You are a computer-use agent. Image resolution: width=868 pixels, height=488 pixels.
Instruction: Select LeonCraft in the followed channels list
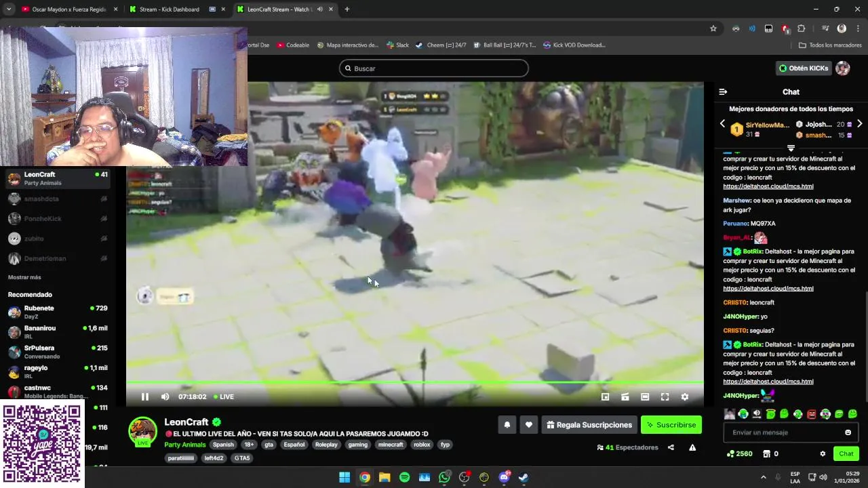(x=58, y=179)
